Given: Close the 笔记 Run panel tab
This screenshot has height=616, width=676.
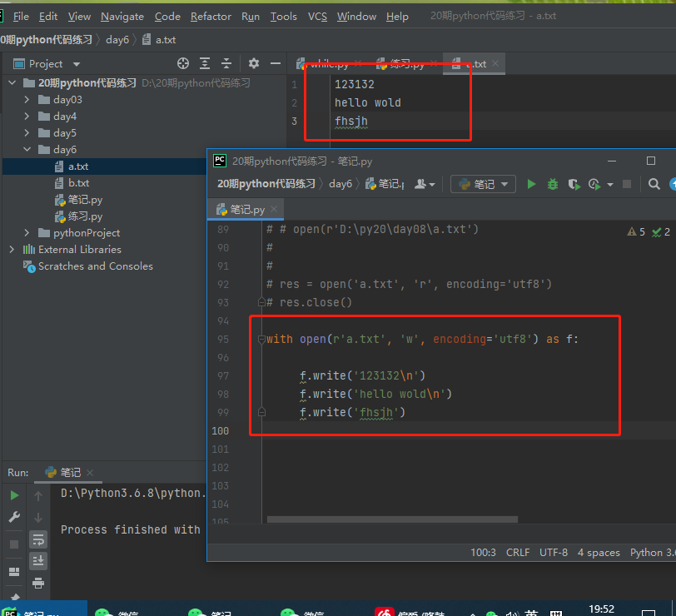Looking at the screenshot, I should (90, 473).
